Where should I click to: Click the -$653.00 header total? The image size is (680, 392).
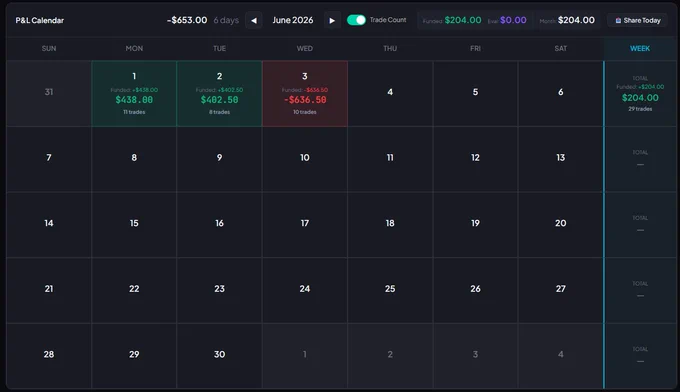click(x=187, y=20)
